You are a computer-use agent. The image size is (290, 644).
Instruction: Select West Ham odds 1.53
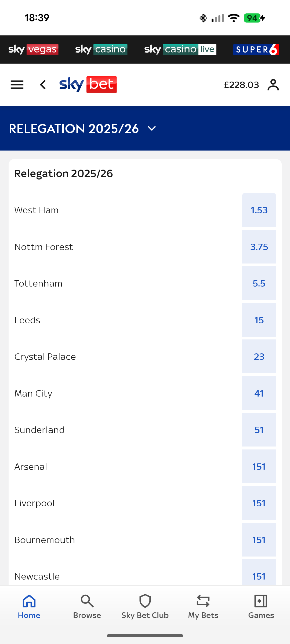pyautogui.click(x=259, y=210)
